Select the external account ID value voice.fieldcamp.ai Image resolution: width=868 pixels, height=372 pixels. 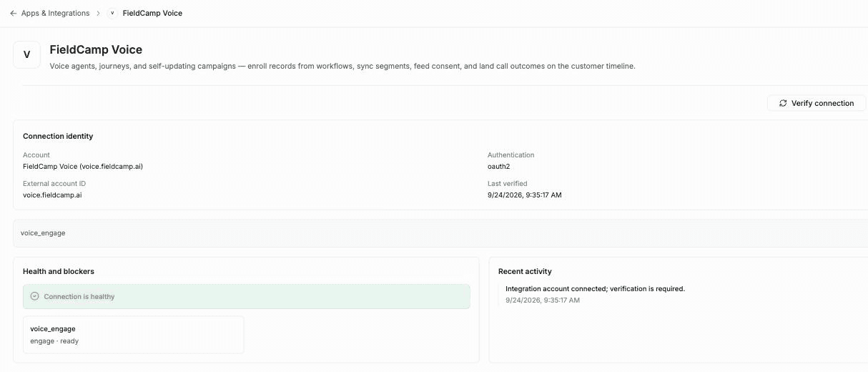(52, 195)
